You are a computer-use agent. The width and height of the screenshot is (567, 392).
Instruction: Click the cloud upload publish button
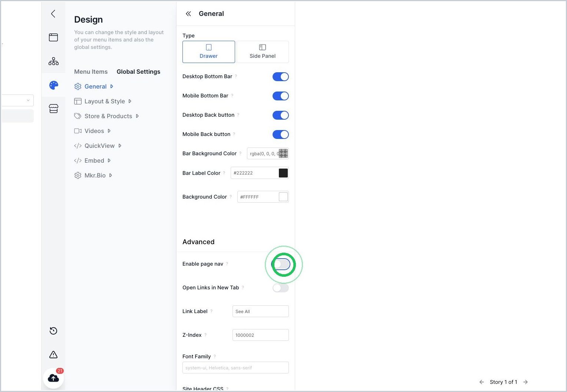[x=53, y=378]
